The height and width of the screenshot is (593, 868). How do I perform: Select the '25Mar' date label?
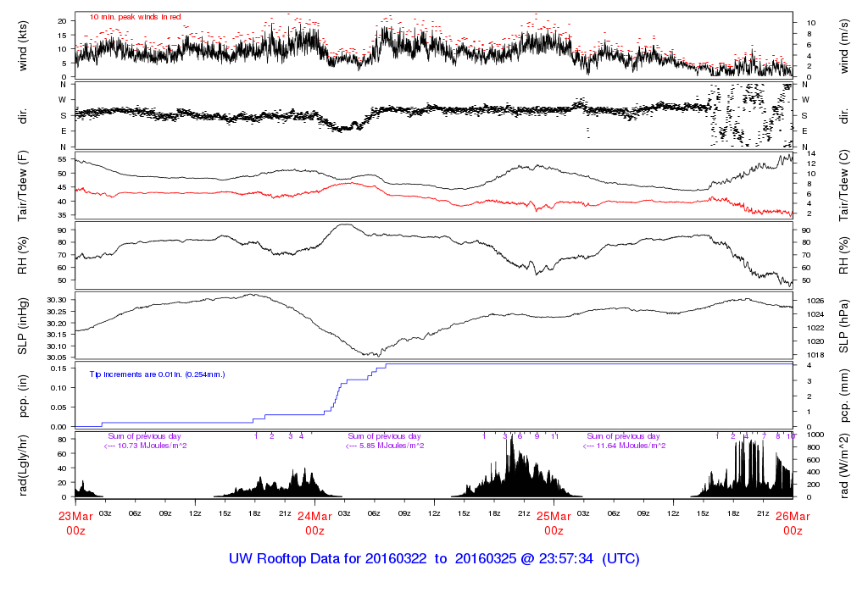click(554, 516)
